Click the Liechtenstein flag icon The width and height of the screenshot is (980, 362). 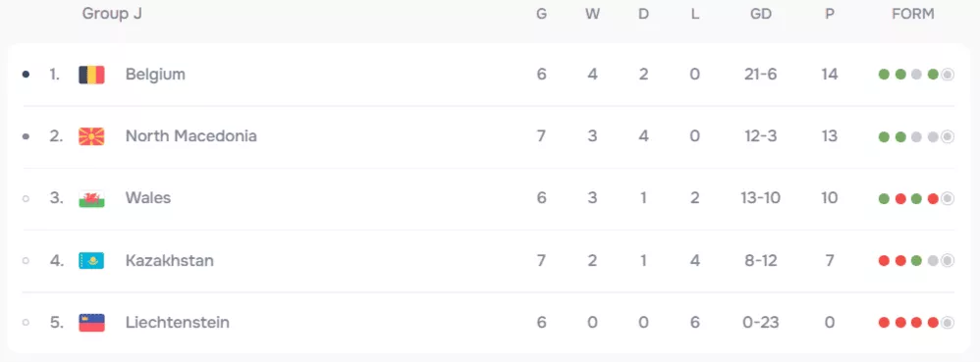pyautogui.click(x=91, y=323)
